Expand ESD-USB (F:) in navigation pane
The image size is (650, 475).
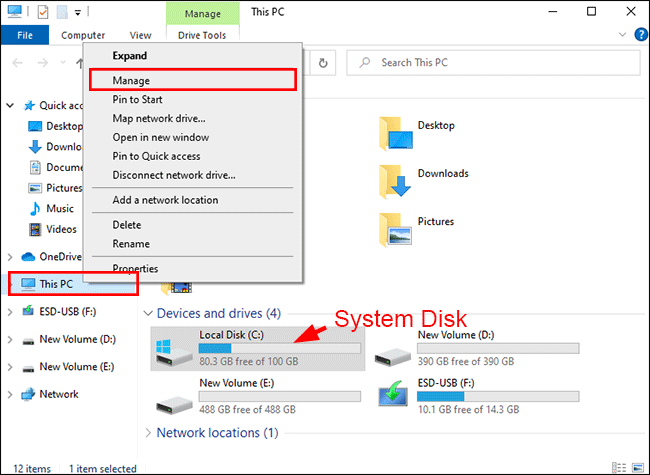coord(9,312)
